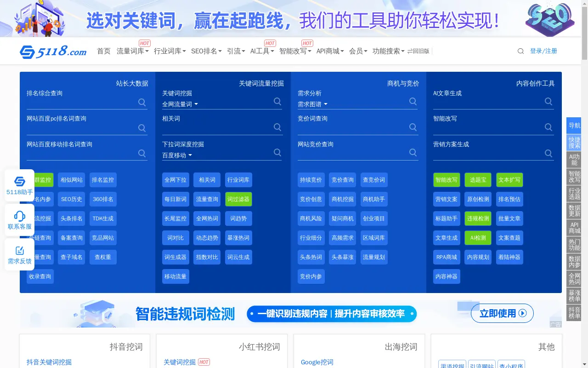Click the 智能违规词检测 banner
This screenshot has height=368, width=588.
tap(290, 314)
